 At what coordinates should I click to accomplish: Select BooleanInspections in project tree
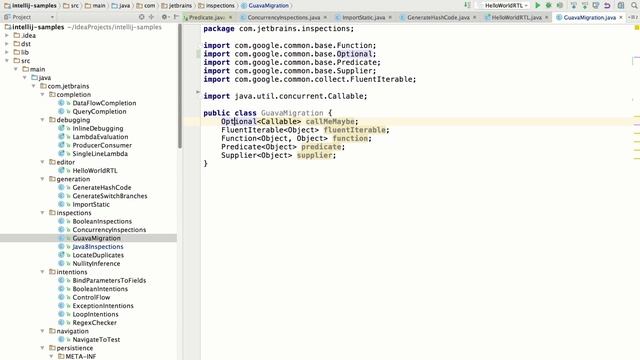pos(102,221)
